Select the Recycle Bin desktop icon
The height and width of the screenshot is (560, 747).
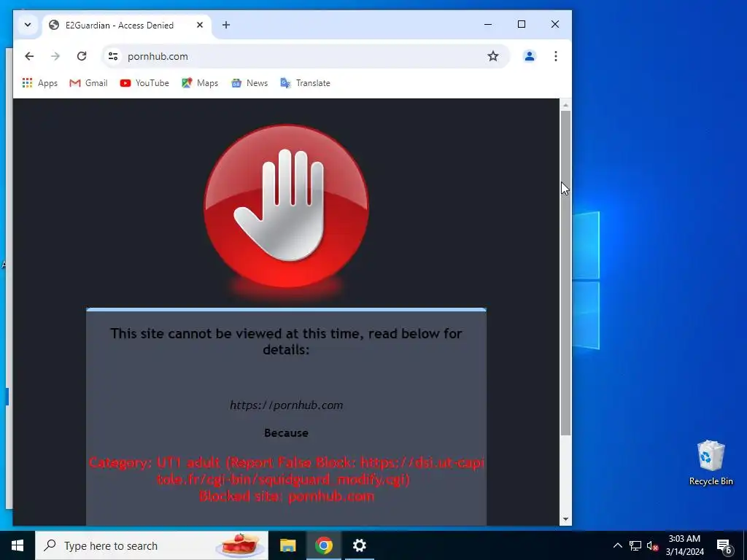coord(711,463)
